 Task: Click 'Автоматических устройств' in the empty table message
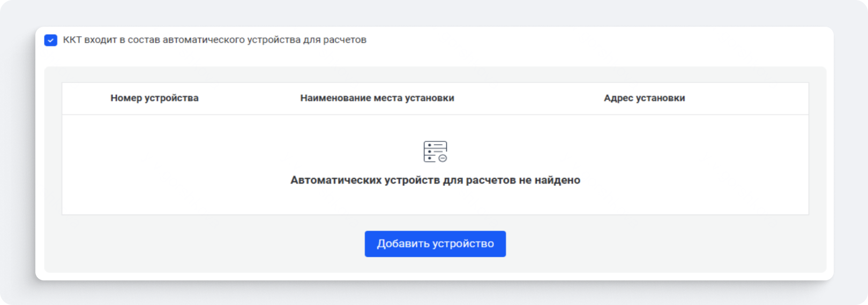tap(365, 180)
